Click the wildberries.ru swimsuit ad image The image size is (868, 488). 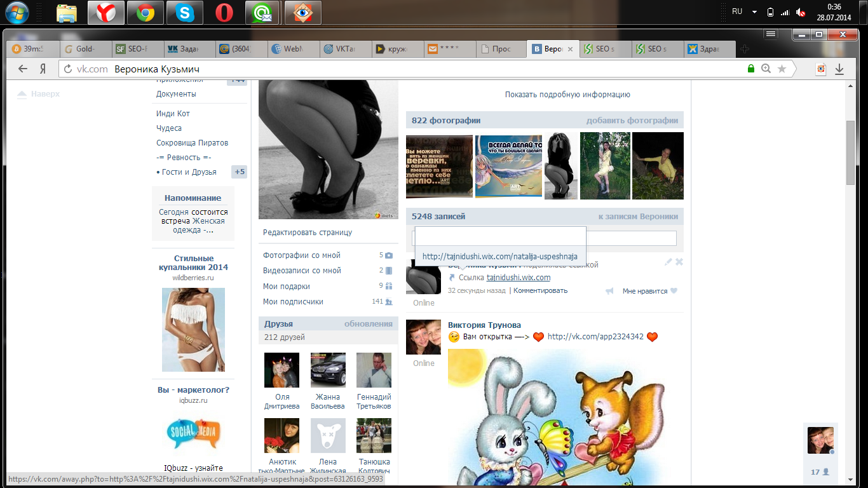[x=193, y=330]
